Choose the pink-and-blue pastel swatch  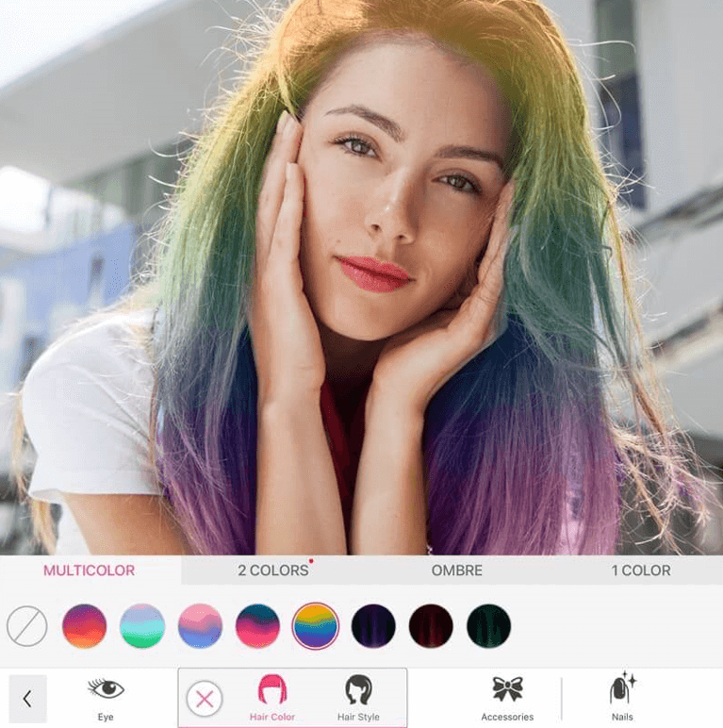tap(200, 626)
